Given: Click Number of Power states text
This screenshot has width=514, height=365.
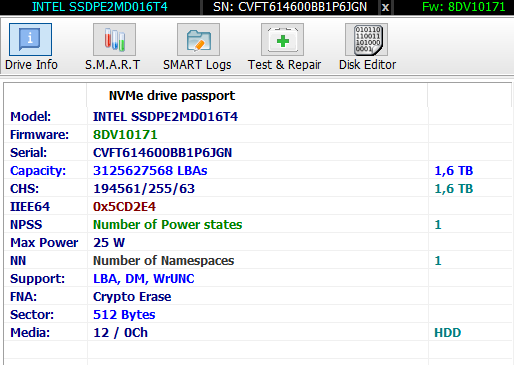Looking at the screenshot, I should pos(168,225).
